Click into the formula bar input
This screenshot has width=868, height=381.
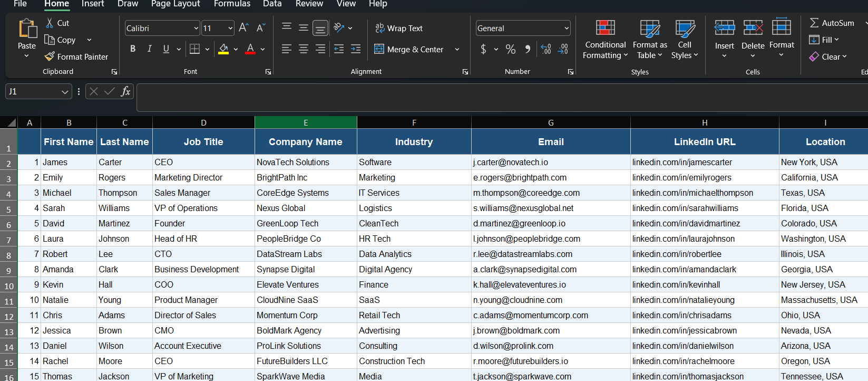pos(502,98)
